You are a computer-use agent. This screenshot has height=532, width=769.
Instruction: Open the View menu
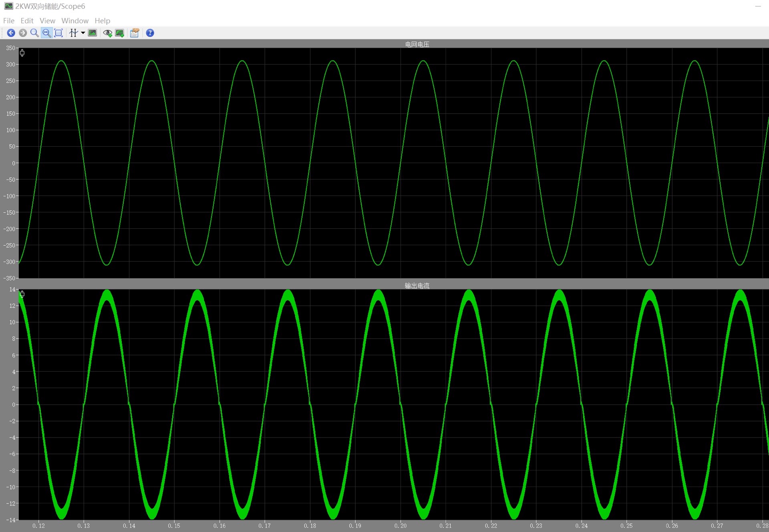point(47,20)
